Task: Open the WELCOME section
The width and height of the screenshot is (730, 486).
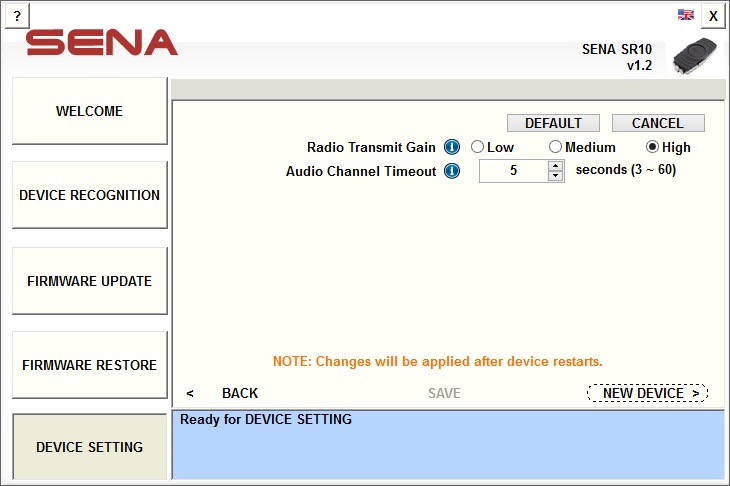Action: coord(89,111)
